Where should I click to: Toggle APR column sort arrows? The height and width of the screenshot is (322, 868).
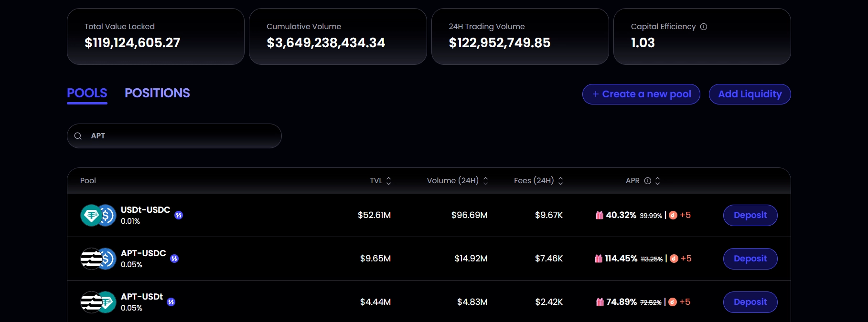(x=657, y=181)
